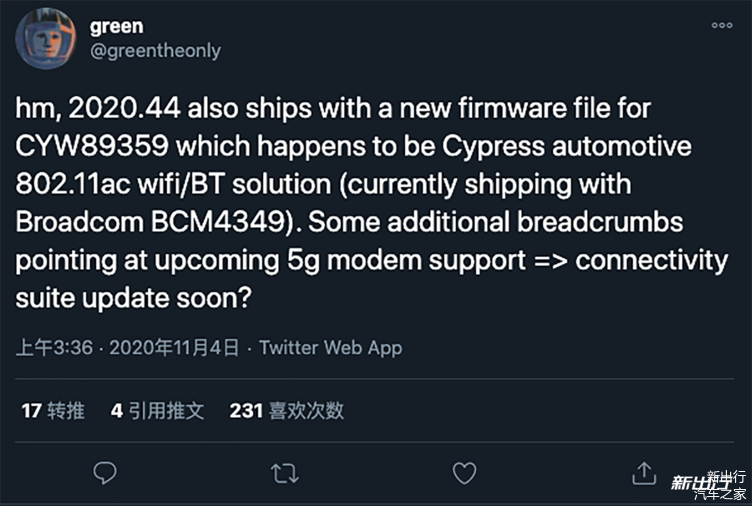
Task: Open the 4 quote tweets (引用推文)
Action: coord(157,410)
